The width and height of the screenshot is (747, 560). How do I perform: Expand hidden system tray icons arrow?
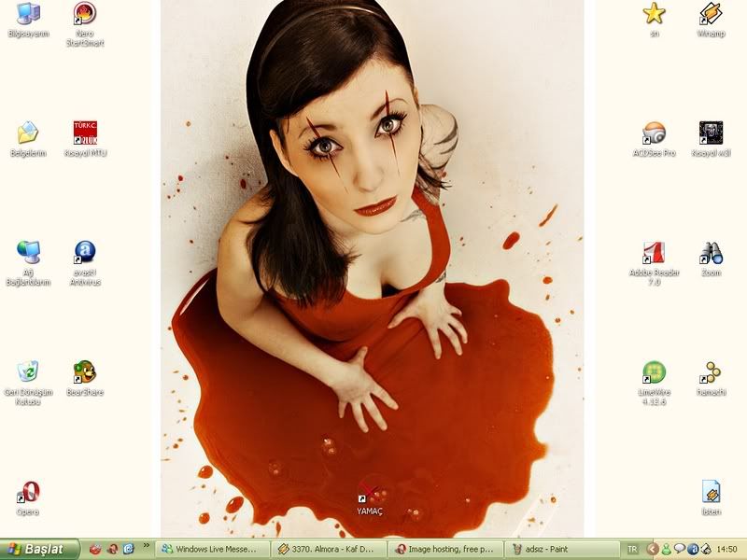(x=653, y=549)
